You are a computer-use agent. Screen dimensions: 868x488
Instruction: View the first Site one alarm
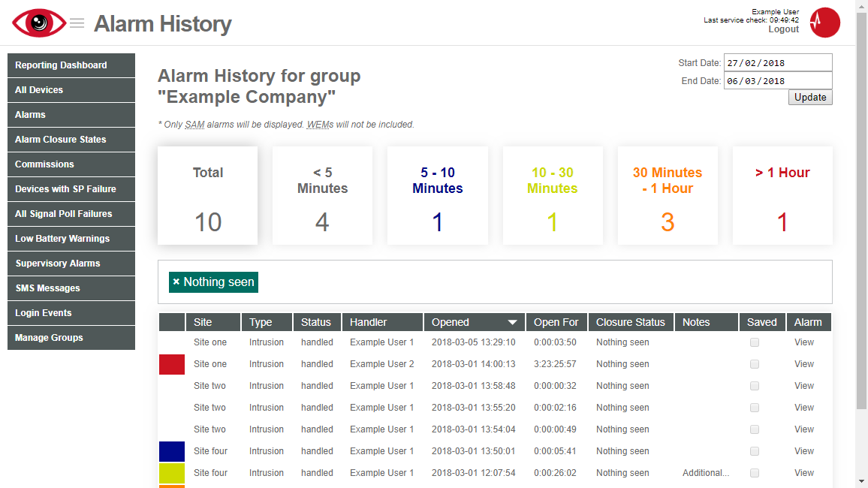pyautogui.click(x=803, y=342)
